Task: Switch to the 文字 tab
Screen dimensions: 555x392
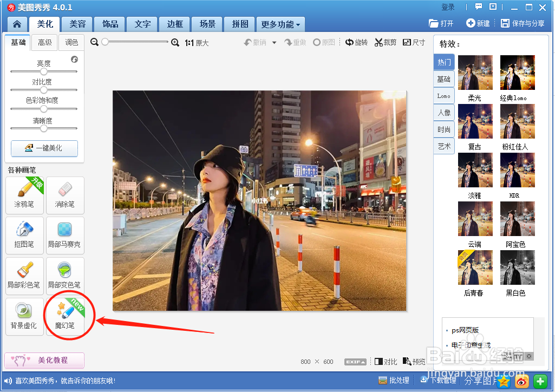Action: 142,24
